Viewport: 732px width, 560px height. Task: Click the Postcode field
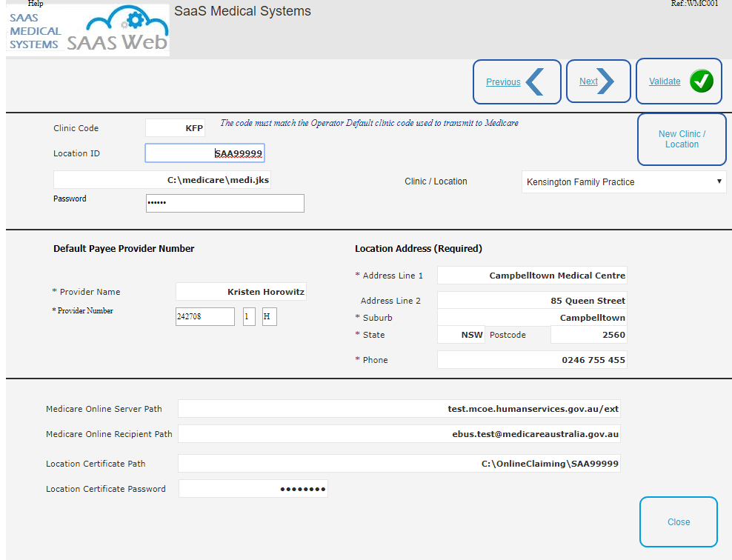(589, 335)
